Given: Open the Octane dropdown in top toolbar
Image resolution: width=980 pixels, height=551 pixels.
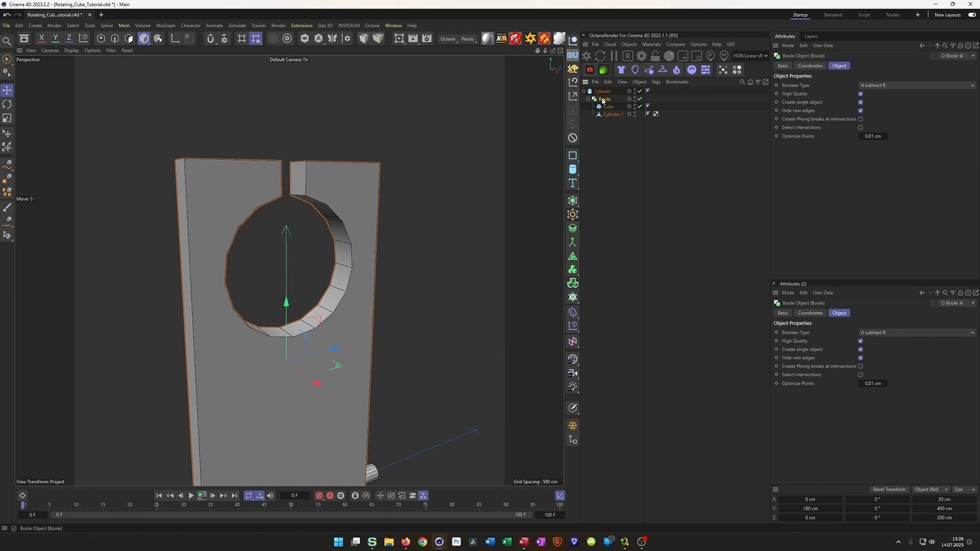Looking at the screenshot, I should [448, 39].
